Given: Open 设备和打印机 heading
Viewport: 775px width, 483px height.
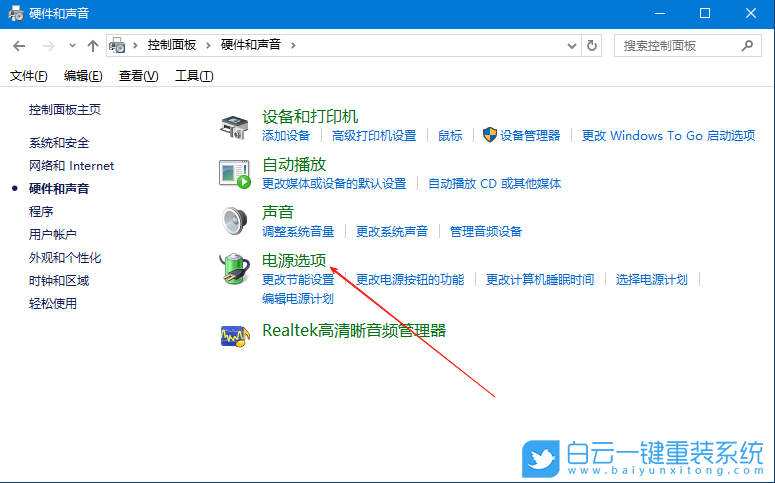Looking at the screenshot, I should (310, 117).
